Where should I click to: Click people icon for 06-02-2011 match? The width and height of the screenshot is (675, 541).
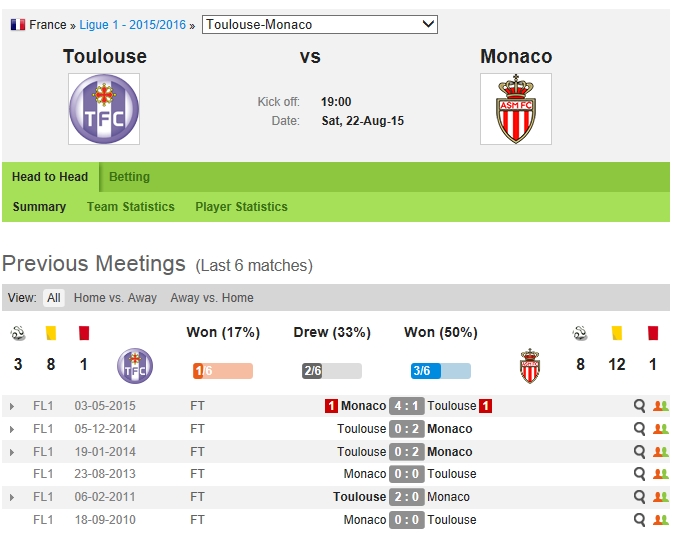(x=660, y=497)
